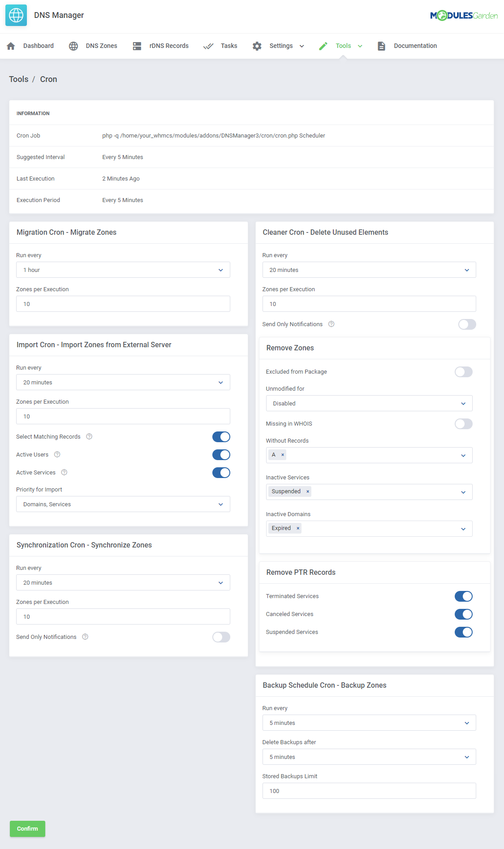Open Documentation menu item
504x849 pixels.
coord(415,46)
